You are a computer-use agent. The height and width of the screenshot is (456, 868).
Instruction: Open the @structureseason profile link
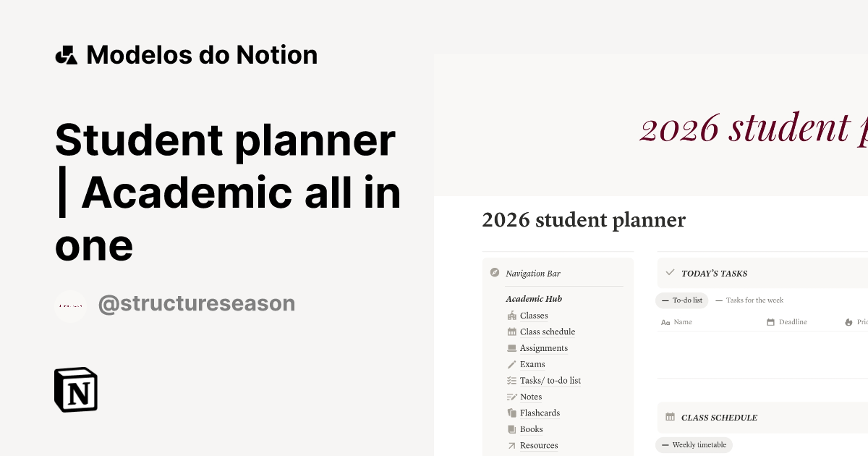(196, 303)
